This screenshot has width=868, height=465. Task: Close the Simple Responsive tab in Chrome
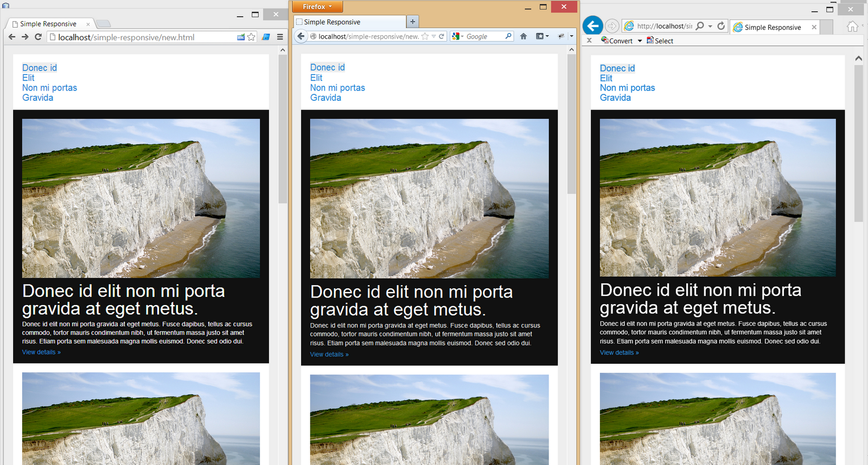[88, 24]
